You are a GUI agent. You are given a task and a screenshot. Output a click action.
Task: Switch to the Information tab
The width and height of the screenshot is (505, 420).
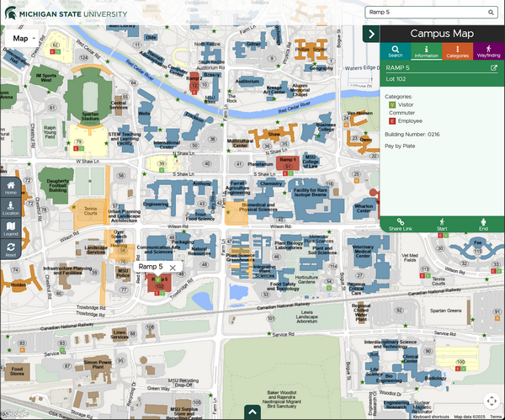tap(426, 51)
